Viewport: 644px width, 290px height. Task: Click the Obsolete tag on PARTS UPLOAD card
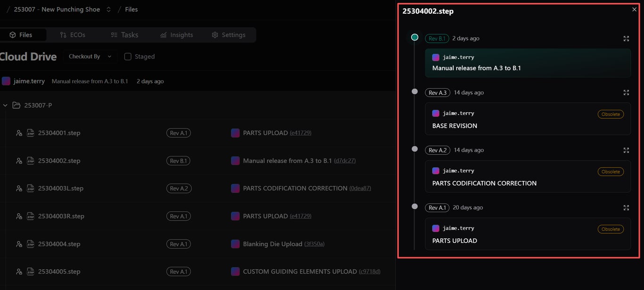(611, 229)
